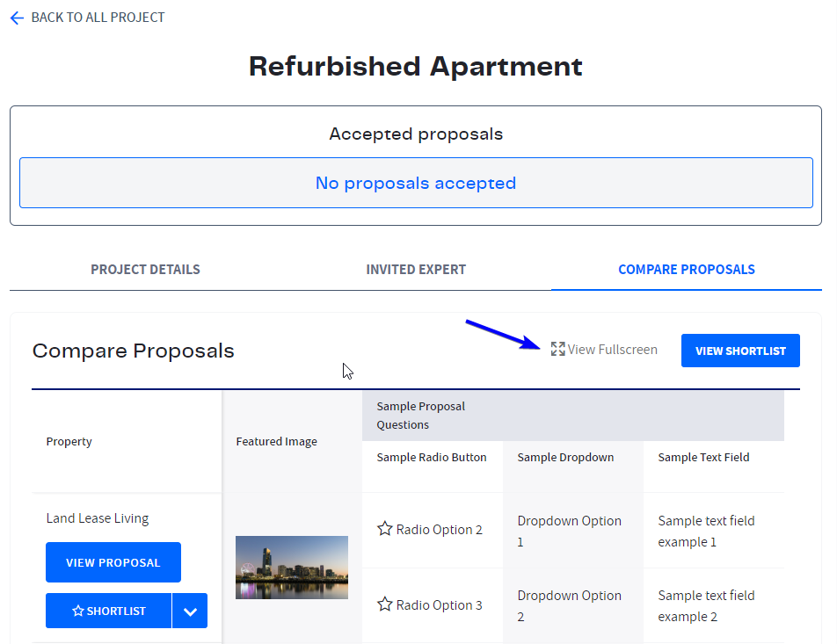Viewport: 837px width, 644px height.
Task: Open the Invited Expert tab
Action: (x=416, y=270)
